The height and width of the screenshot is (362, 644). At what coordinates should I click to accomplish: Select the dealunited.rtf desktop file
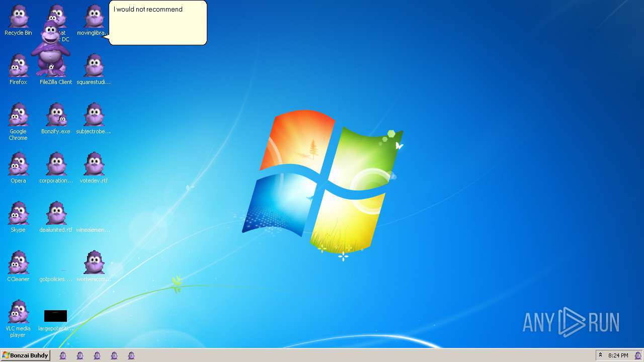click(56, 218)
